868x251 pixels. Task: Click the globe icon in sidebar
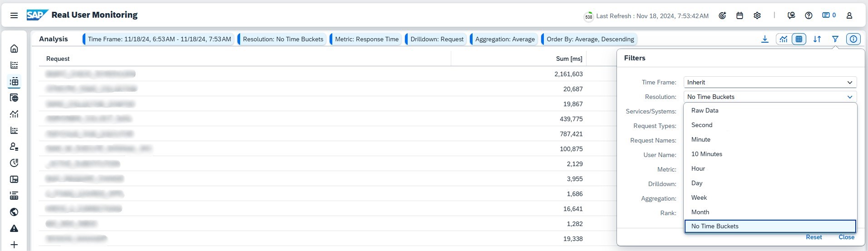pyautogui.click(x=14, y=212)
